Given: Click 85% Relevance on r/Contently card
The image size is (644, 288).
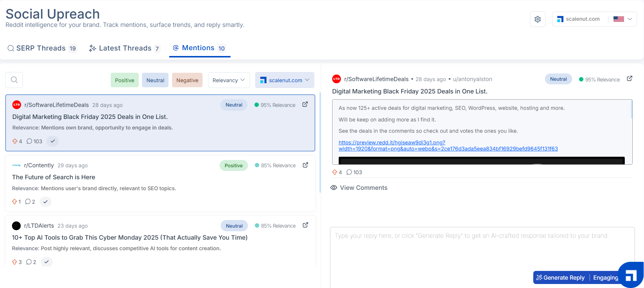Looking at the screenshot, I should coord(275,165).
